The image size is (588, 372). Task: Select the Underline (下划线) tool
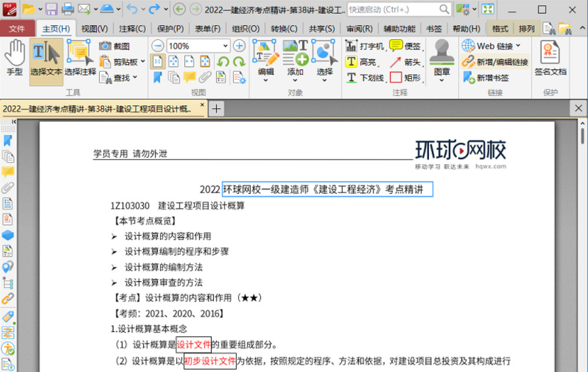365,78
